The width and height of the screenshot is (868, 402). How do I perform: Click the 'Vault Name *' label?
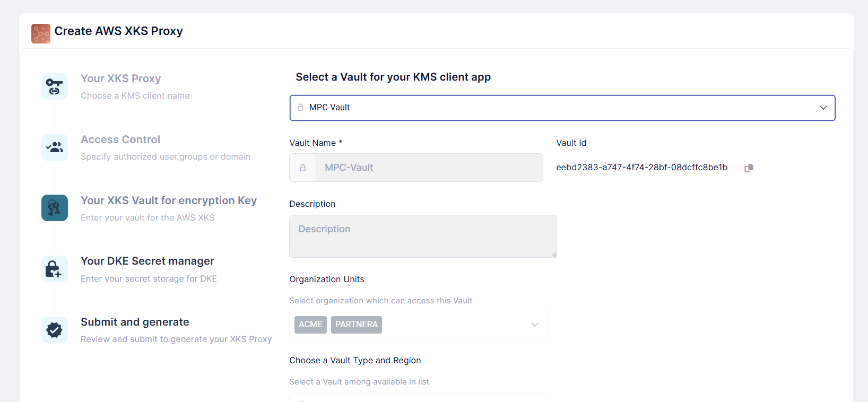316,143
